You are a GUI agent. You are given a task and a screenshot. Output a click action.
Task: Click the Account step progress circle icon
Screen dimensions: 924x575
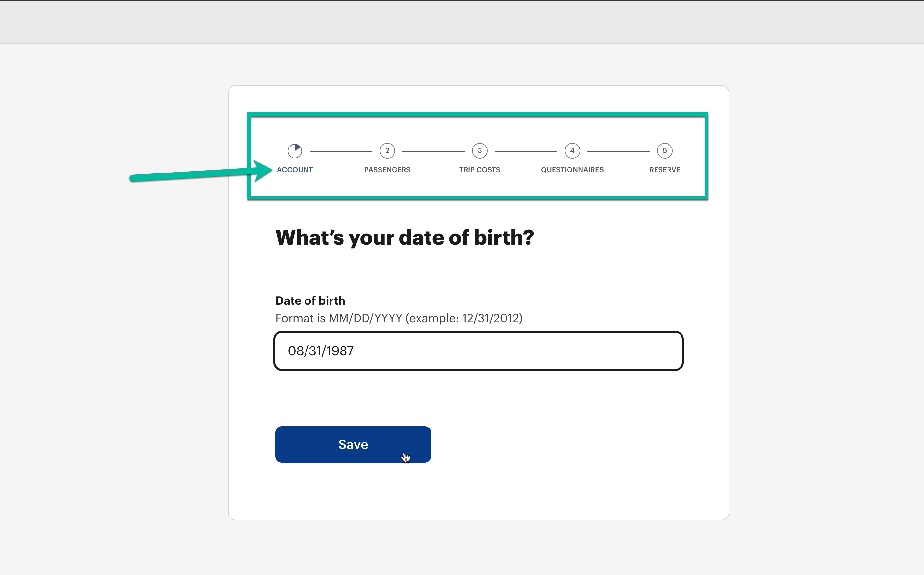tap(294, 151)
